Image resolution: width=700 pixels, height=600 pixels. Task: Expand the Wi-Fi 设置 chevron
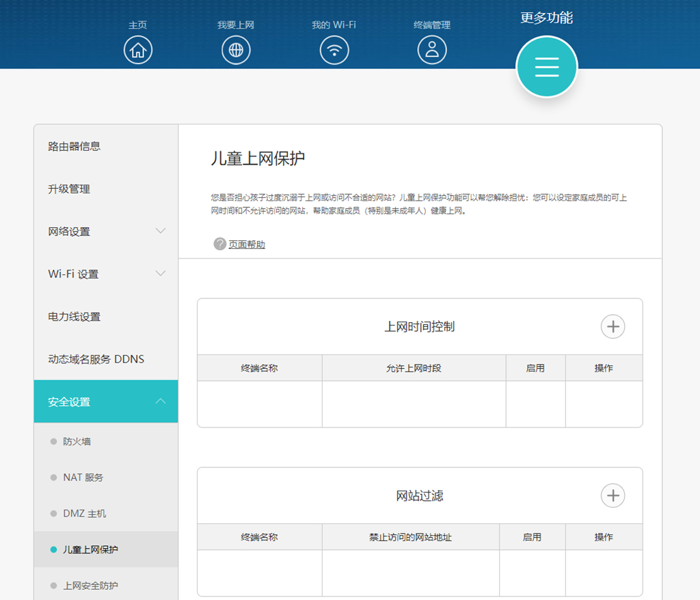point(161,274)
